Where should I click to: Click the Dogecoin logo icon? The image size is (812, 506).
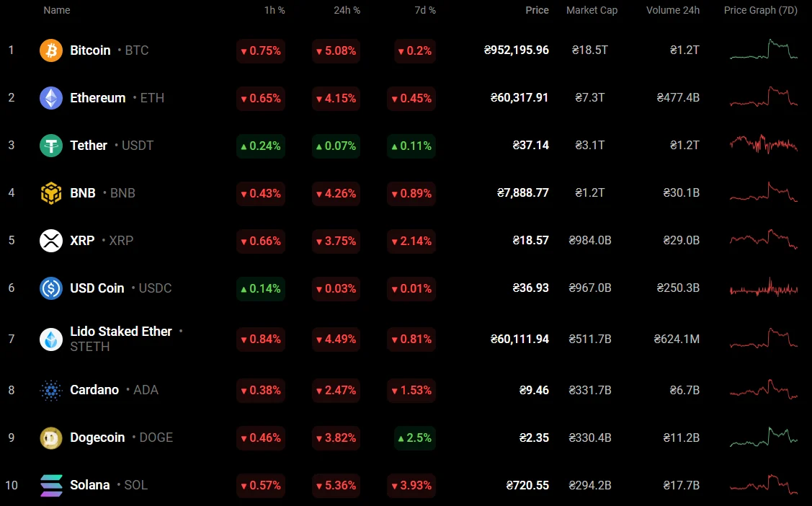click(x=51, y=438)
